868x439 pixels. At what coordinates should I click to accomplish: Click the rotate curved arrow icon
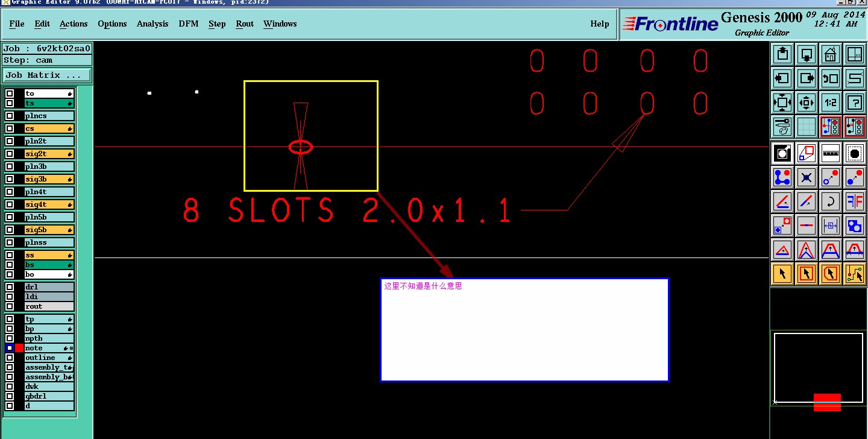831,201
